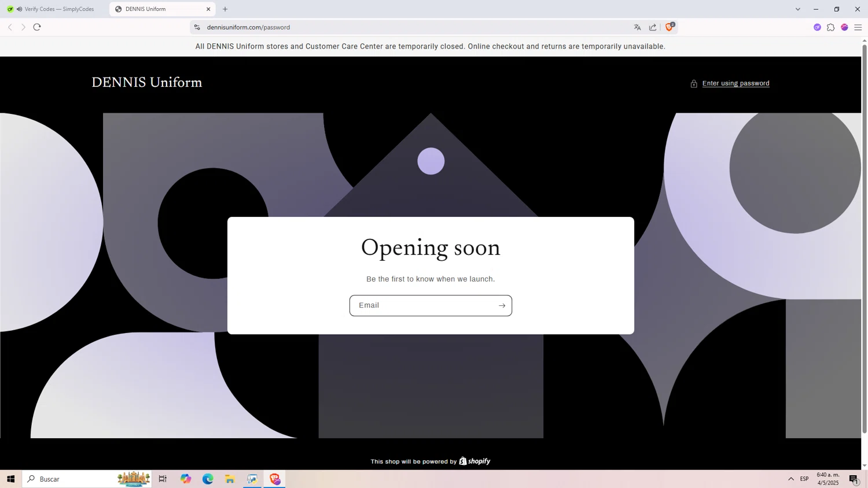Image resolution: width=868 pixels, height=488 pixels.
Task: Click the Buscar taskbar search box
Action: coord(87,479)
